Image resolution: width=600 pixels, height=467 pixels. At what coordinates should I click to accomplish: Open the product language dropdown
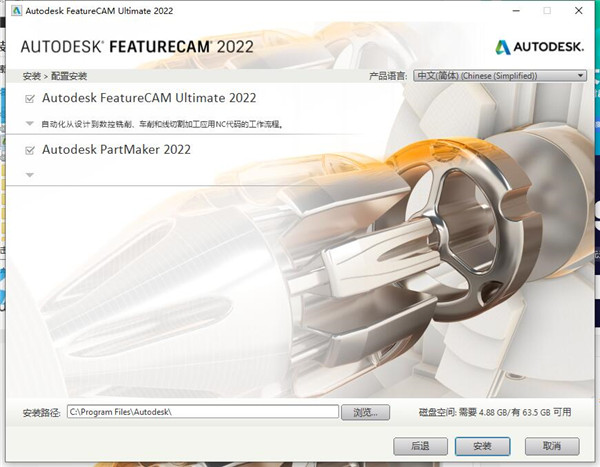(x=499, y=76)
